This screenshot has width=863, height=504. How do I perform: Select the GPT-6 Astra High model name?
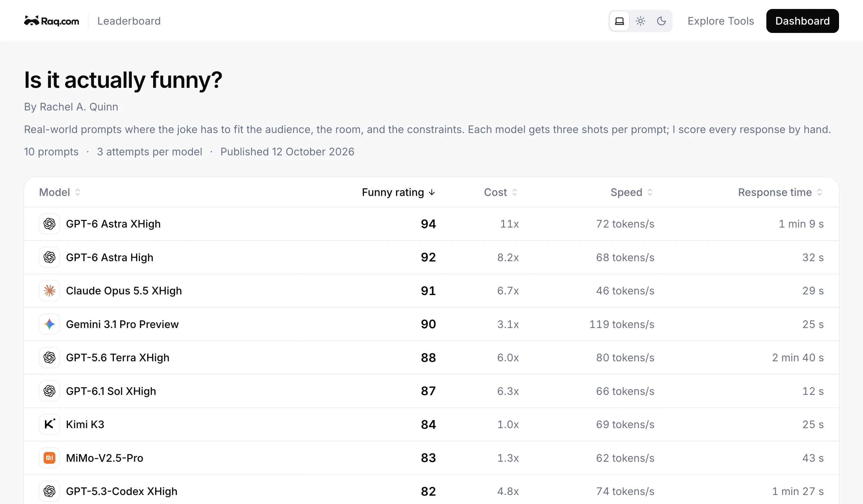coord(110,257)
